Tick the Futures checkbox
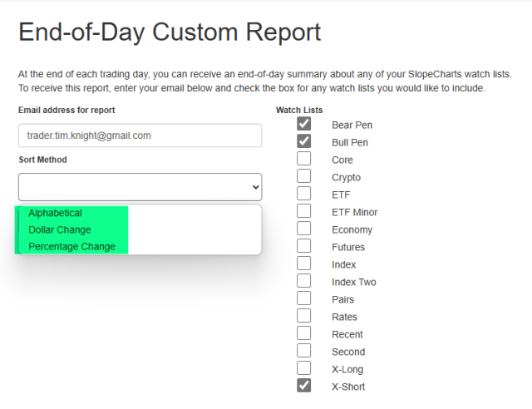The image size is (532, 409). 304,247
